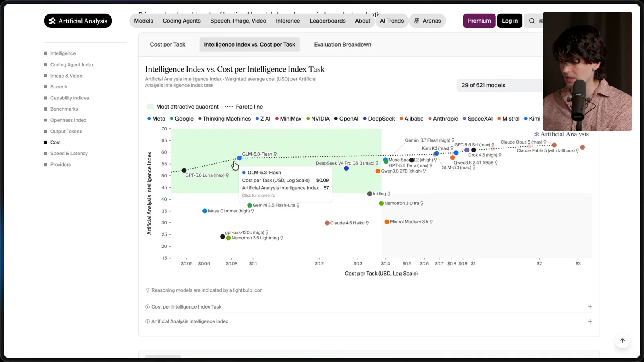The width and height of the screenshot is (644, 362).
Task: Open Speech, Image, Video menu
Action: 238,21
